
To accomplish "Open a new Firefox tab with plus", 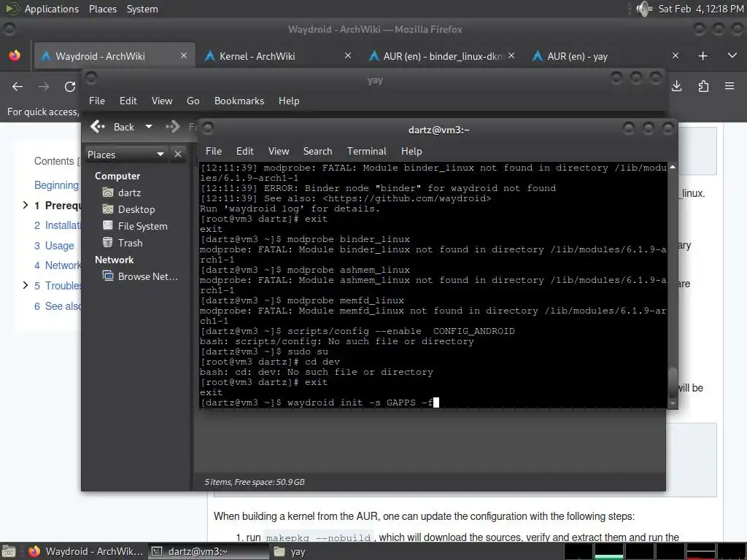I will coord(703,55).
